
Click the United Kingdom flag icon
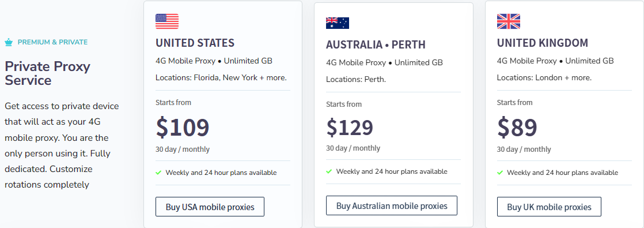[509, 21]
